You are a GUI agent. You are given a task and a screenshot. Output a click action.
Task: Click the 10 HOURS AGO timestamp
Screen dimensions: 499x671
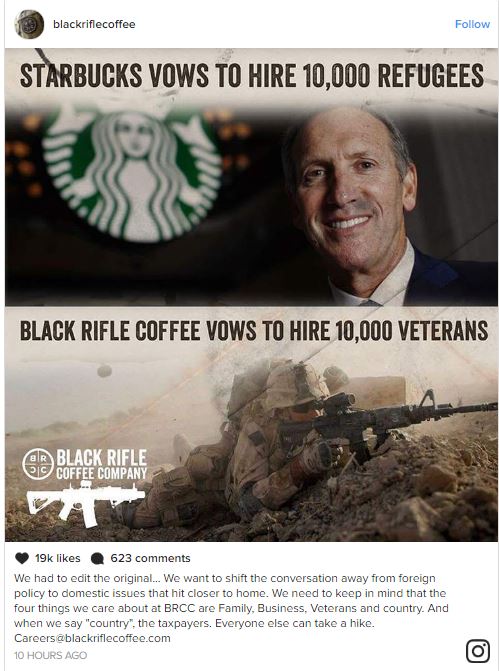coord(50,655)
